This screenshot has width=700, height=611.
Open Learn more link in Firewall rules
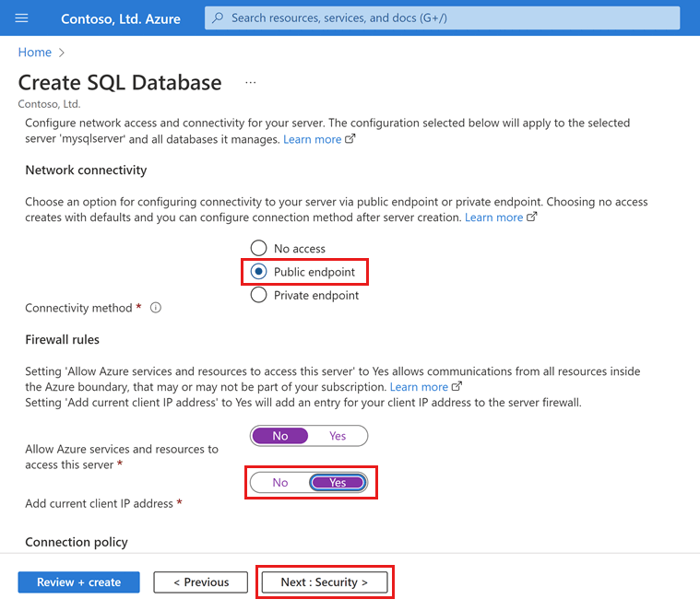(x=419, y=387)
